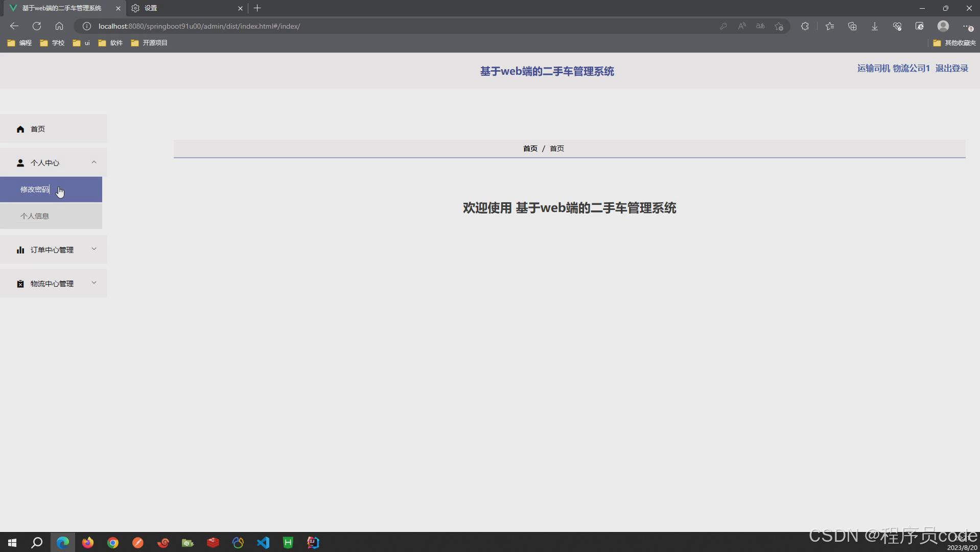The width and height of the screenshot is (980, 552).
Task: Open the browser Extensions puzzle icon
Action: 805,26
